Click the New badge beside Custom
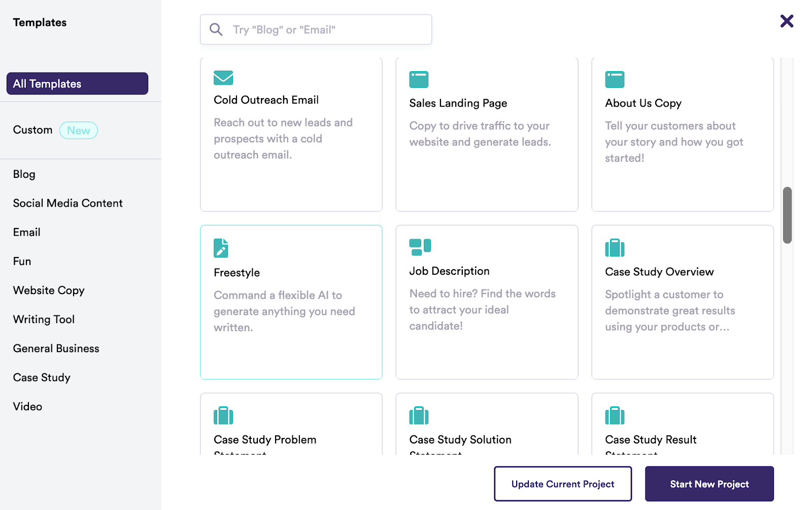 click(x=79, y=131)
